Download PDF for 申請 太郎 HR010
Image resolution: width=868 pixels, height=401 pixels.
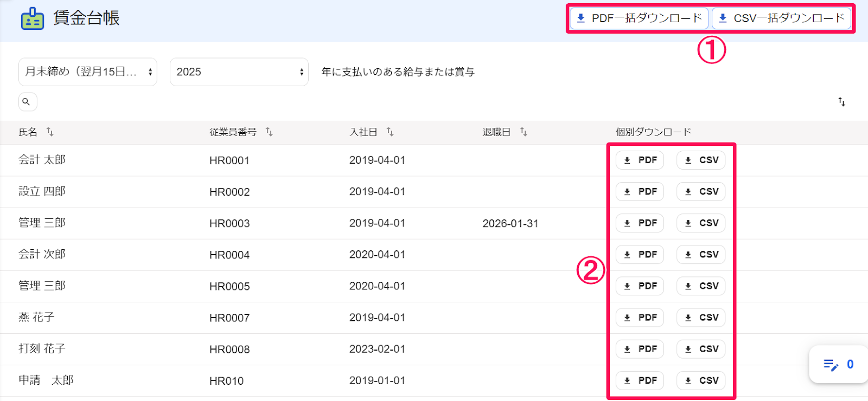pyautogui.click(x=640, y=380)
